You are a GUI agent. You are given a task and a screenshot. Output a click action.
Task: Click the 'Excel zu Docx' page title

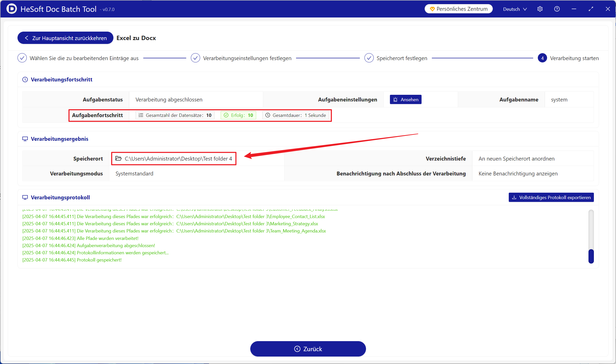tap(136, 38)
